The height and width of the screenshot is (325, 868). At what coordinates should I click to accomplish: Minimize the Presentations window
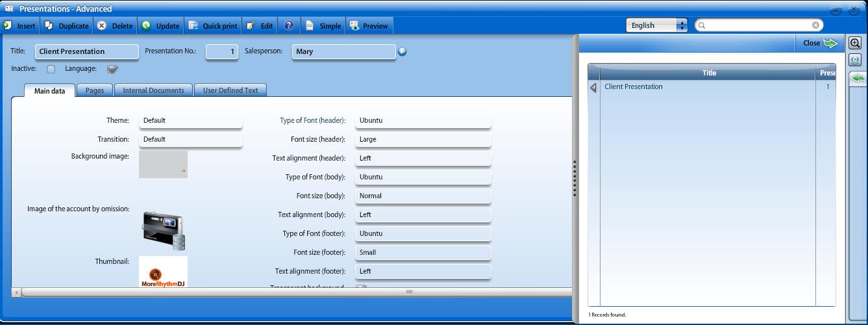click(836, 10)
